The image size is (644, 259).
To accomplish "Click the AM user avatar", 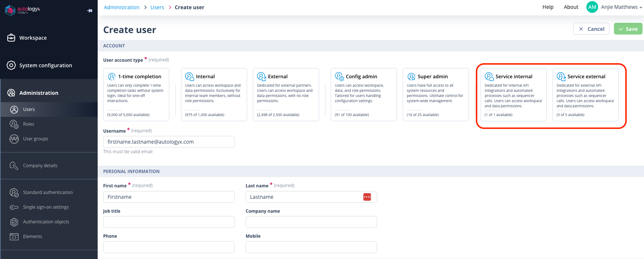I will tap(592, 7).
